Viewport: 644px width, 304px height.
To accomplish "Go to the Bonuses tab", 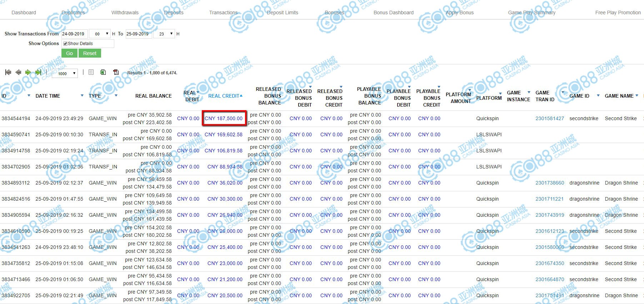I will [334, 13].
